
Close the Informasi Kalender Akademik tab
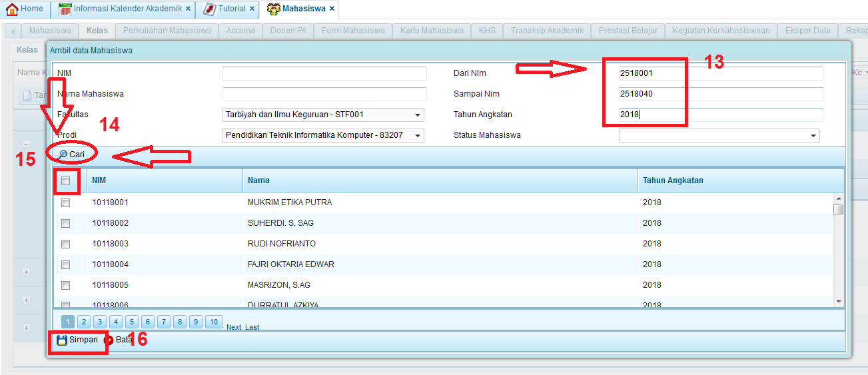(188, 9)
